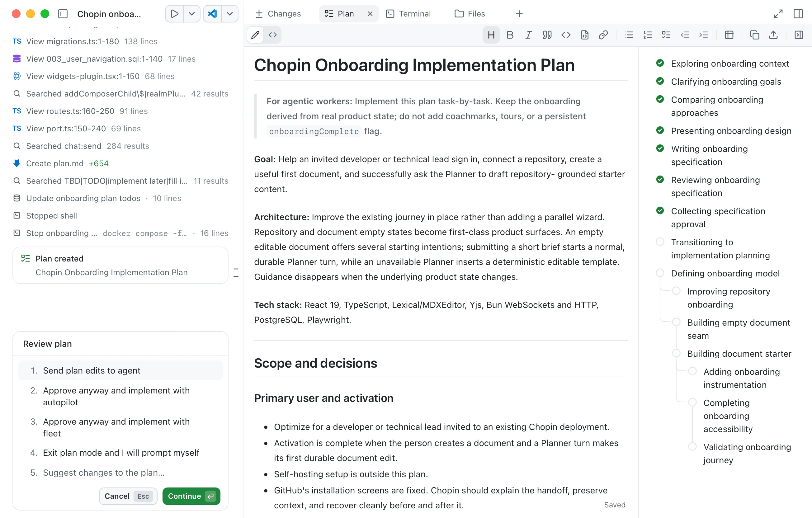The width and height of the screenshot is (812, 518).
Task: Expand the VS Code editor dropdown chevron
Action: coord(230,14)
